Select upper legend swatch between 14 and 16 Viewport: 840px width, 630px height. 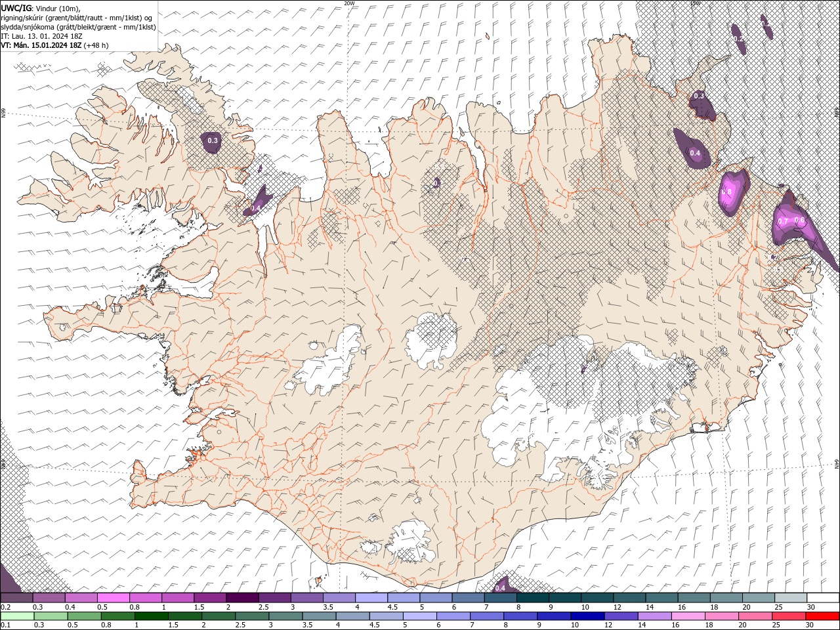click(x=661, y=597)
